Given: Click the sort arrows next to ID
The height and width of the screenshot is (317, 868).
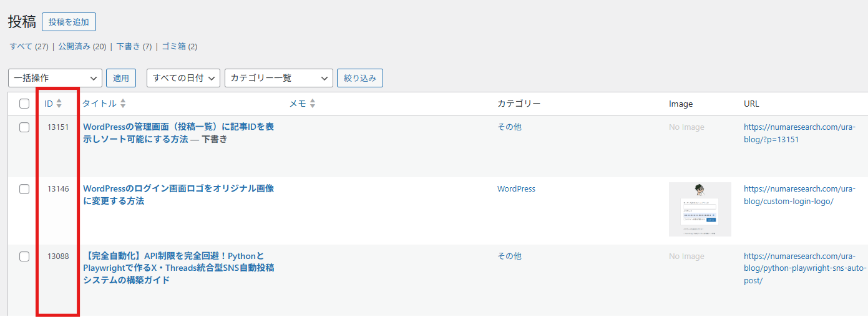Looking at the screenshot, I should tap(59, 104).
